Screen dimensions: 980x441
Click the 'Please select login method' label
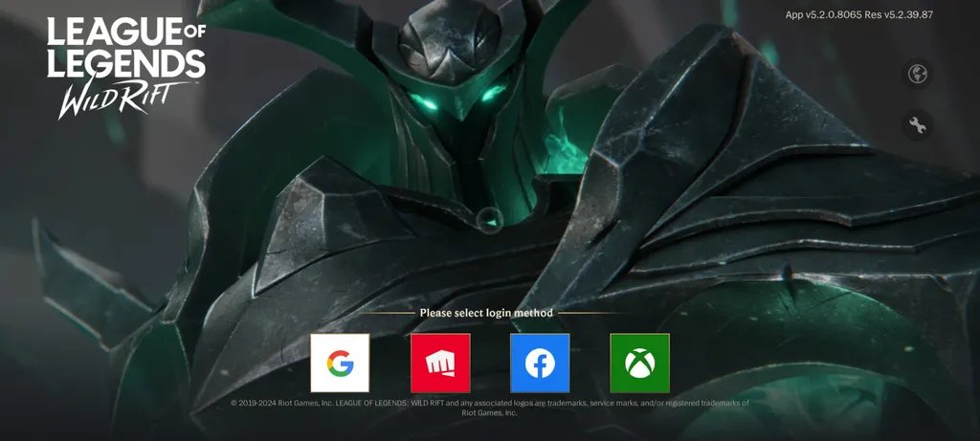(486, 313)
